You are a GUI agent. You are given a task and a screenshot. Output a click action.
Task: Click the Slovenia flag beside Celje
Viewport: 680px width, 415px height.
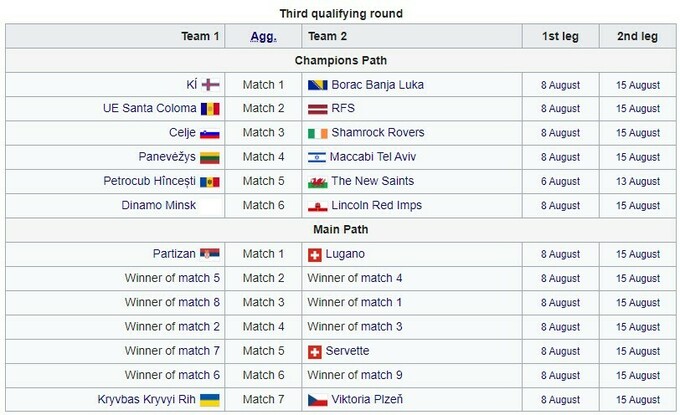(x=210, y=133)
